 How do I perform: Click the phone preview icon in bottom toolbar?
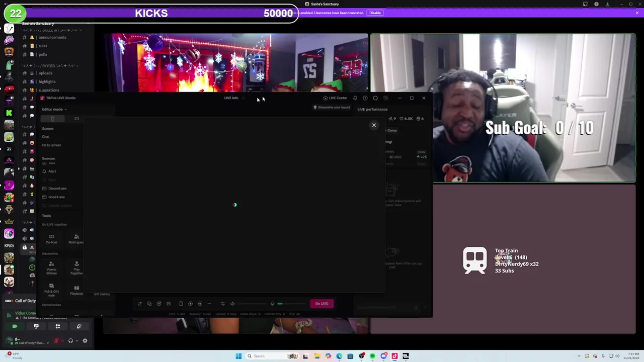181,304
